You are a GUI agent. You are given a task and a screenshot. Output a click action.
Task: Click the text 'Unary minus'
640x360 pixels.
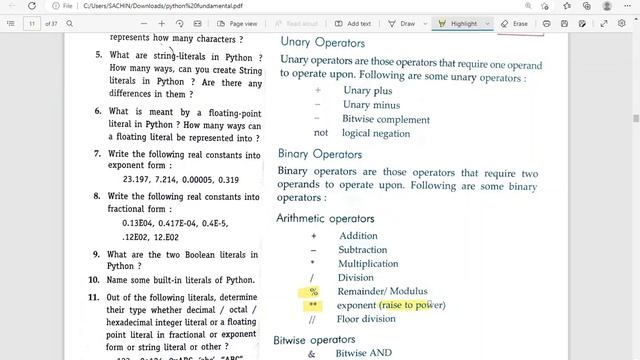coord(371,105)
